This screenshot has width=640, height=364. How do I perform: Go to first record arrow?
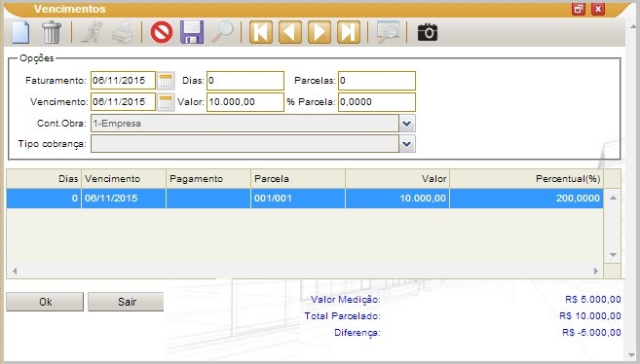click(261, 32)
